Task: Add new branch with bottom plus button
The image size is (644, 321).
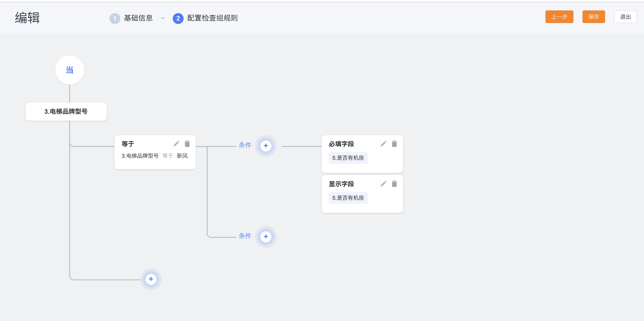Action: coord(151,279)
